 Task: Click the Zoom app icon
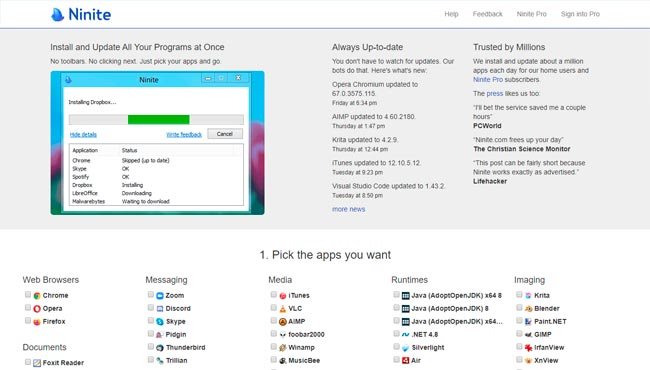160,296
